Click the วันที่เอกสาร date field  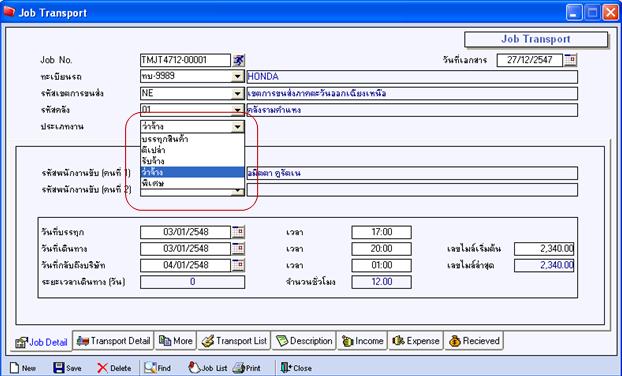coord(530,60)
